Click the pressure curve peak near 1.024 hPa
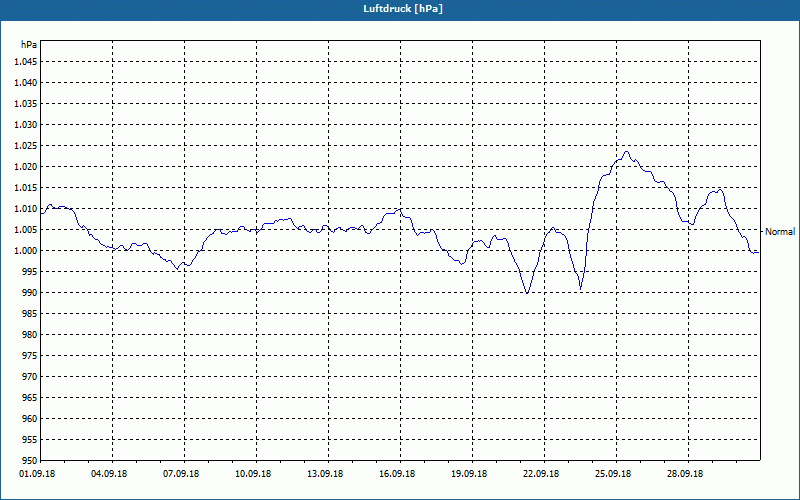 click(x=627, y=152)
